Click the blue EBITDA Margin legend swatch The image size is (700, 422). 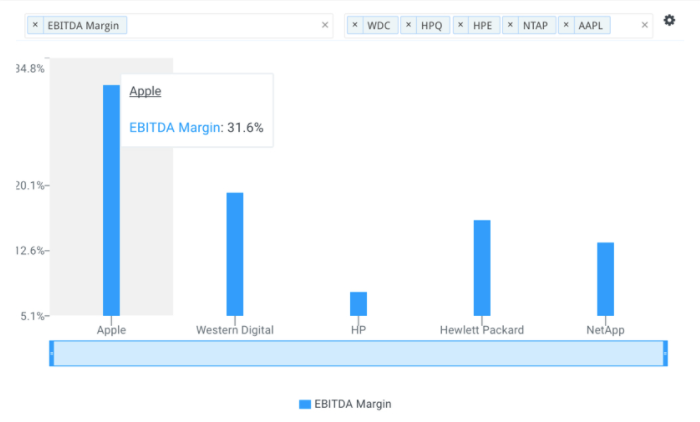pyautogui.click(x=305, y=404)
